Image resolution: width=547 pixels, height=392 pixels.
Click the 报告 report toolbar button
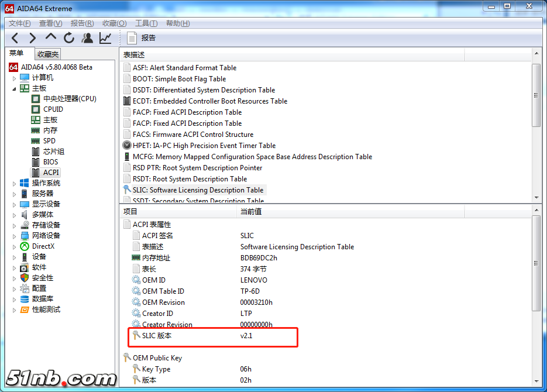[x=142, y=38]
